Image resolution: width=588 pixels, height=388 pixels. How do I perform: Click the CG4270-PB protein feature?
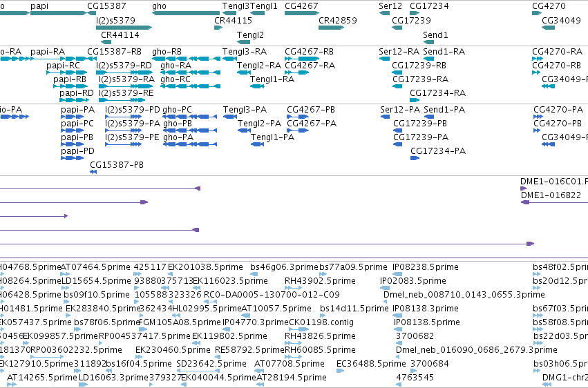(x=537, y=130)
